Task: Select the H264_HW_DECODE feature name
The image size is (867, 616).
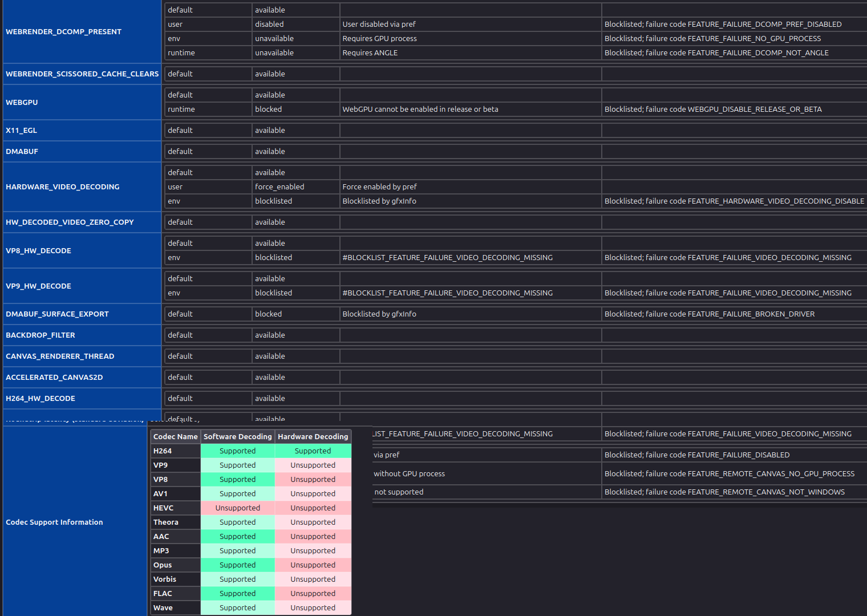Action: click(x=40, y=398)
